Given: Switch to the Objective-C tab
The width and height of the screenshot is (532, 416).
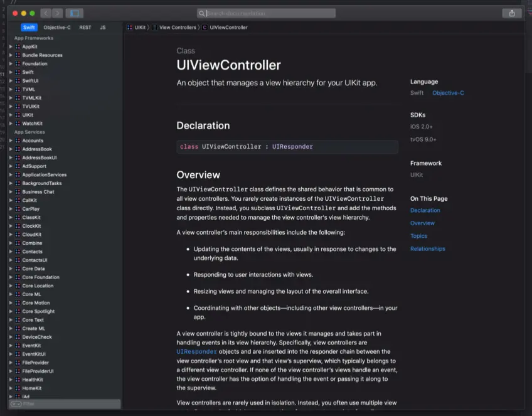Looking at the screenshot, I should [57, 28].
